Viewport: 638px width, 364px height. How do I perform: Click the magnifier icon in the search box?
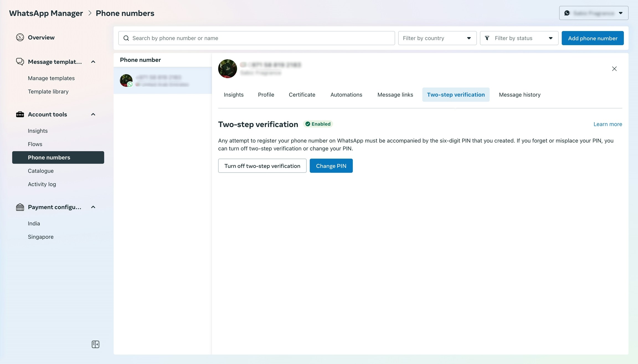pyautogui.click(x=126, y=38)
